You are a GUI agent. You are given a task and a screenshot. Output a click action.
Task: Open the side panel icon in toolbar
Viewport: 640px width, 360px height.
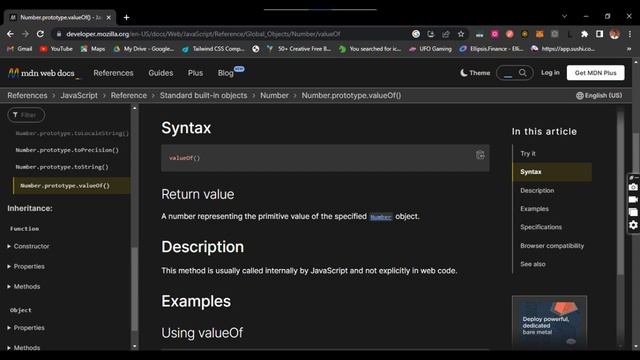pyautogui.click(x=600, y=34)
